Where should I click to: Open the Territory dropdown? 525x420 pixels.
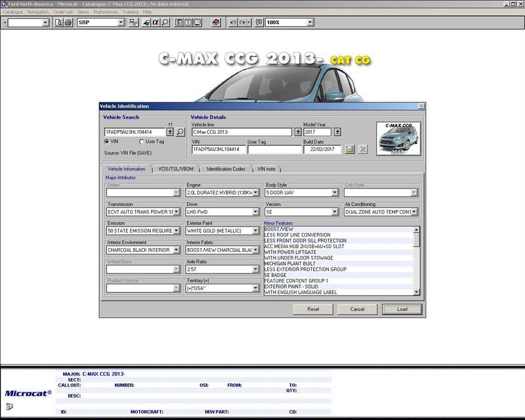255,288
